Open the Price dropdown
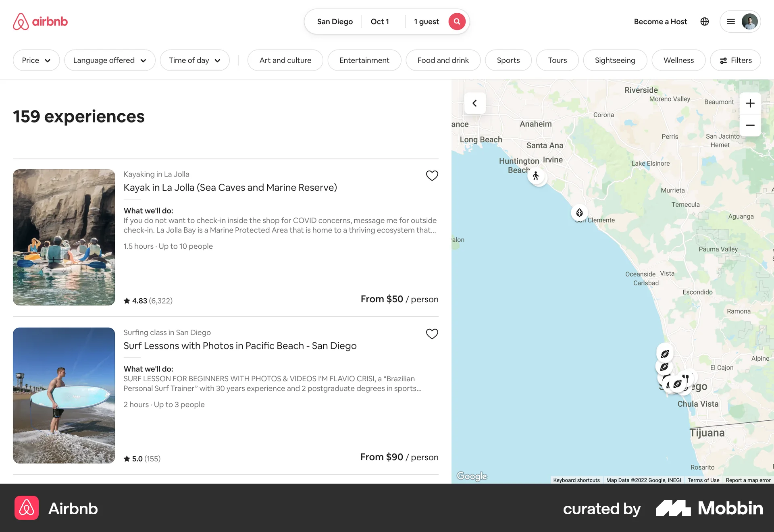 36,60
